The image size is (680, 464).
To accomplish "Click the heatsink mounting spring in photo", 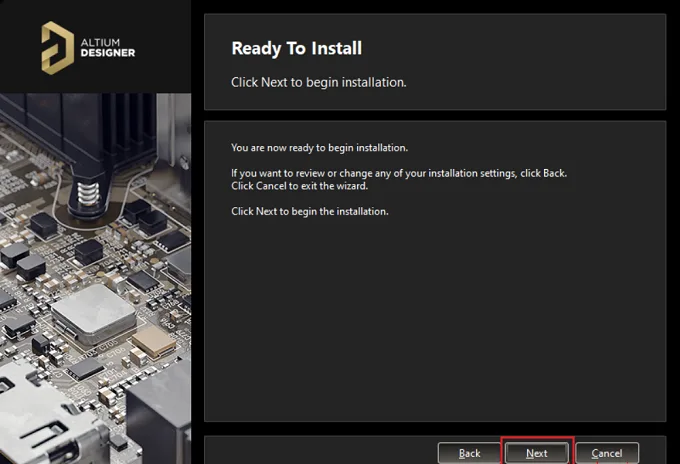I will 88,193.
